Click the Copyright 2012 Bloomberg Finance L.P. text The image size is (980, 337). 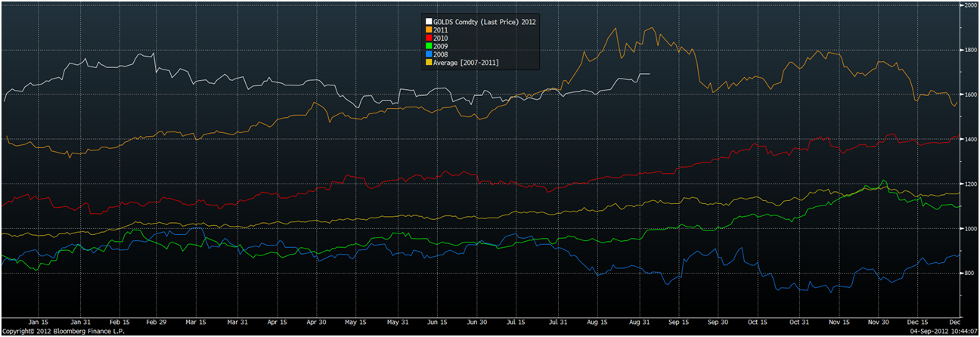[x=62, y=332]
